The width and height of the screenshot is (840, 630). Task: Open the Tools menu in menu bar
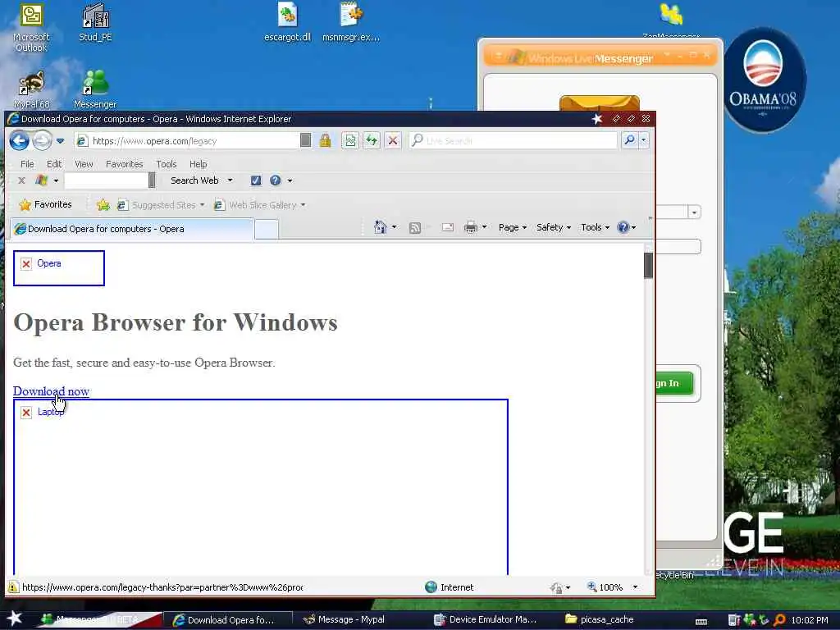click(x=166, y=164)
